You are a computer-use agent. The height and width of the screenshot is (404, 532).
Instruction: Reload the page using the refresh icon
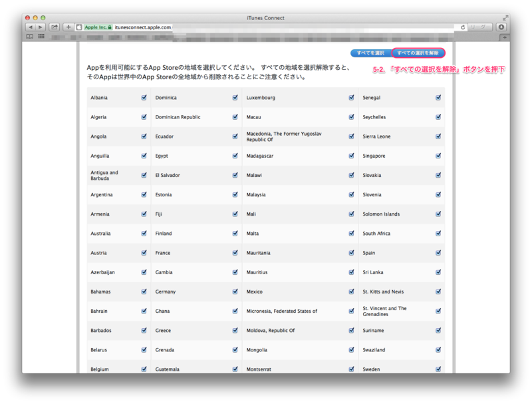tap(462, 27)
